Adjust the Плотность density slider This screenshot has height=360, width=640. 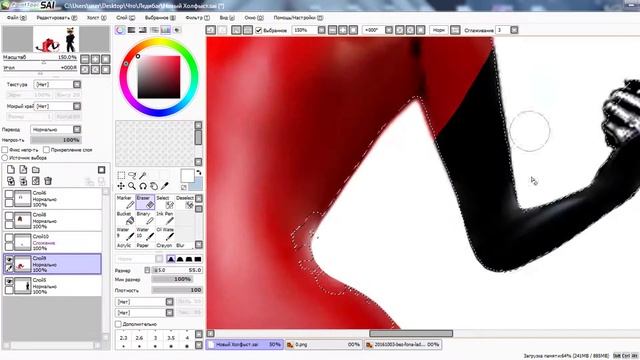click(177, 290)
